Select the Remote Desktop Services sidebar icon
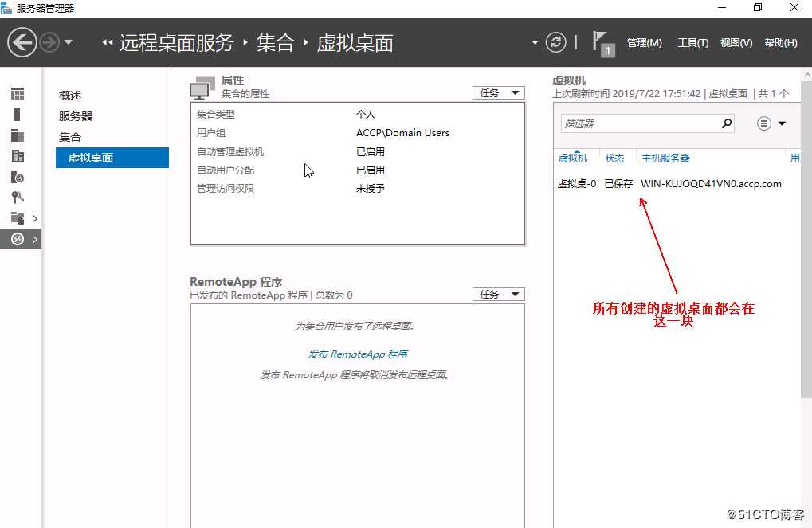Viewport: 812px width, 528px height. coord(18,239)
